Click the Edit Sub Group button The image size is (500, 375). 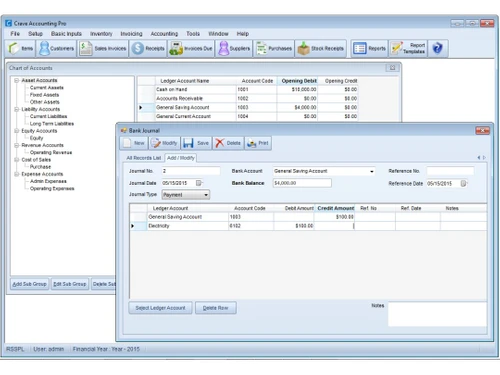click(70, 284)
